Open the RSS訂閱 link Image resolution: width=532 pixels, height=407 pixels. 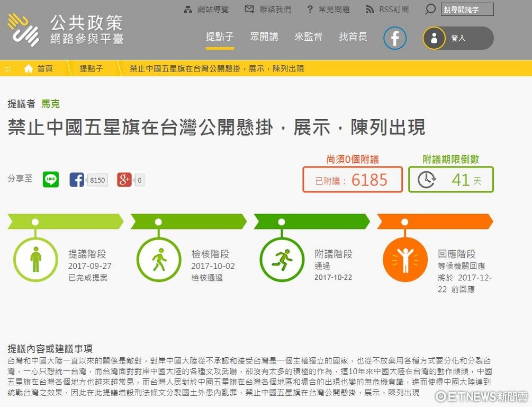point(387,10)
